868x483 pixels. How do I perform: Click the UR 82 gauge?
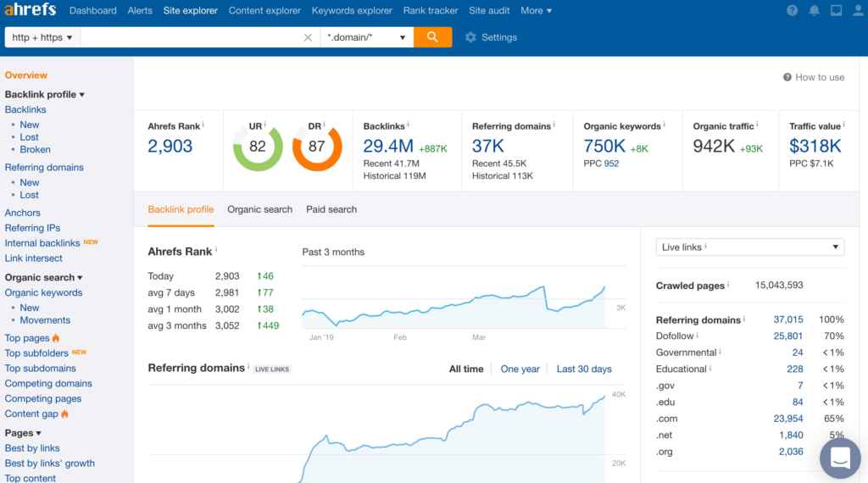258,147
